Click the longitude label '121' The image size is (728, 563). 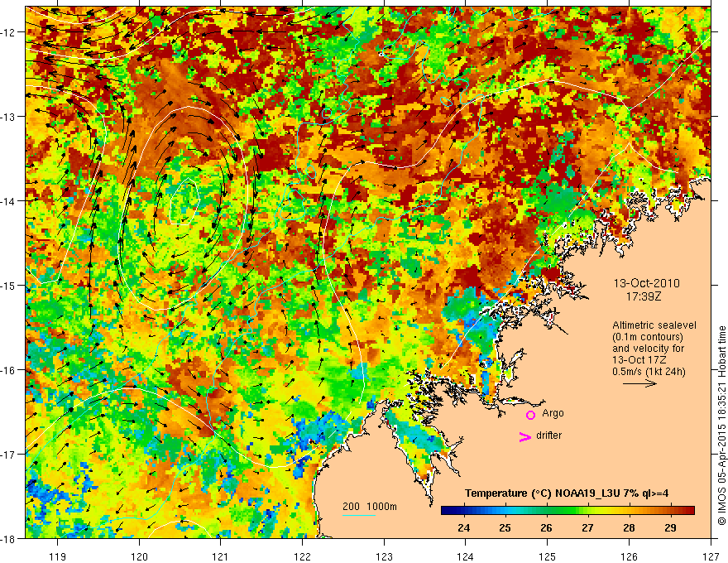(221, 556)
